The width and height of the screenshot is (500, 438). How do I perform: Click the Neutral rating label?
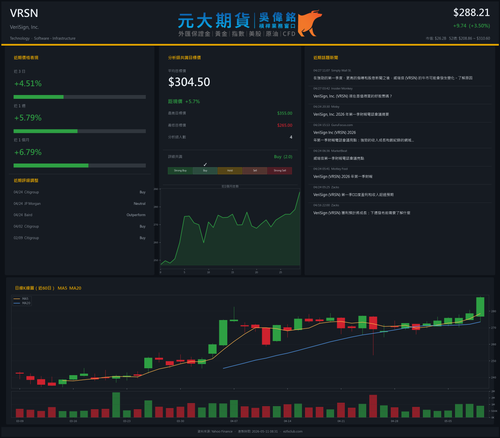(140, 204)
